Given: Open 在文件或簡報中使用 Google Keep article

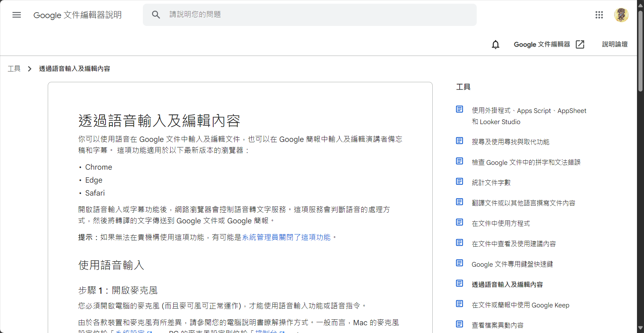Looking at the screenshot, I should point(520,305).
